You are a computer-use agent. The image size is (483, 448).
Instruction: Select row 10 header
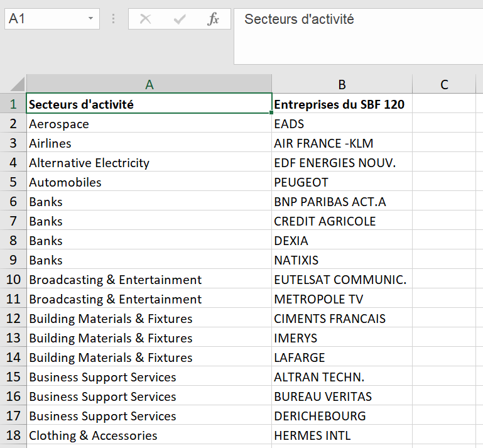click(x=13, y=280)
